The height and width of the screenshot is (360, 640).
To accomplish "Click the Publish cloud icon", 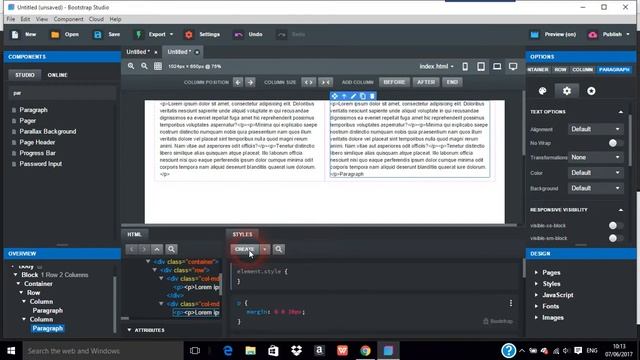I will coord(593,35).
